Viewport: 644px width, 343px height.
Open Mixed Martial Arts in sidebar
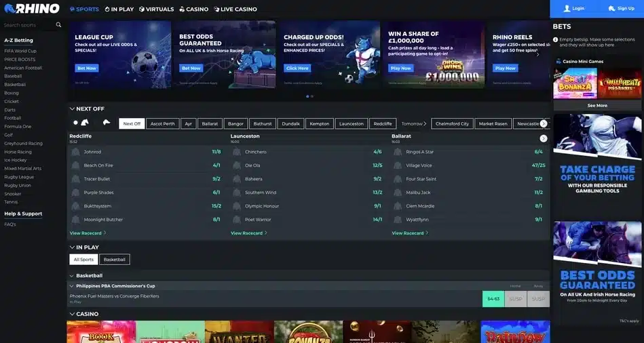coord(22,169)
